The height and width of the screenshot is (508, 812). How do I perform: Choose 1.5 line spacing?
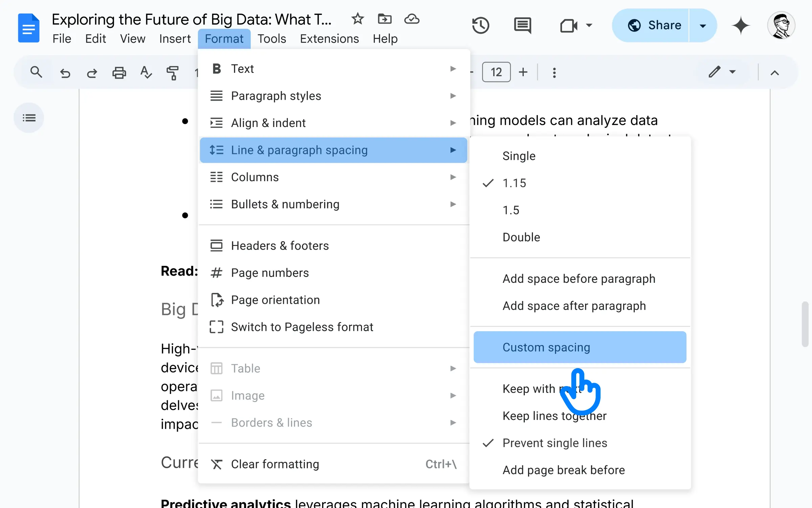580,210
